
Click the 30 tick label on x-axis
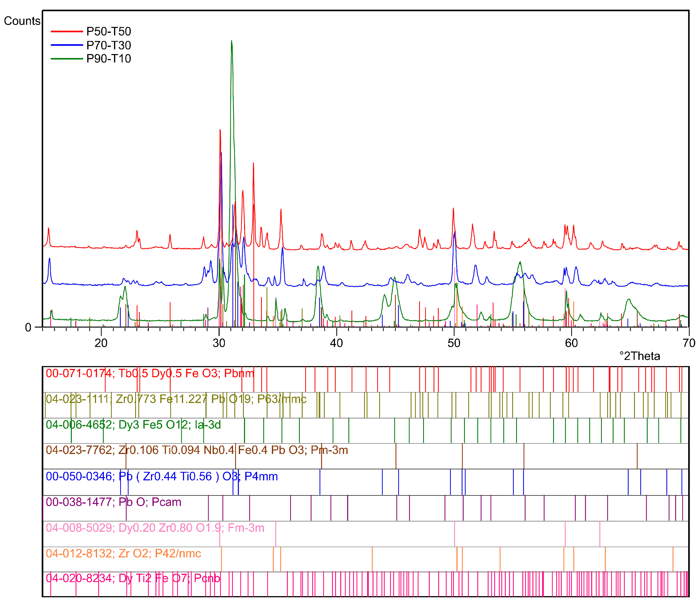219,343
